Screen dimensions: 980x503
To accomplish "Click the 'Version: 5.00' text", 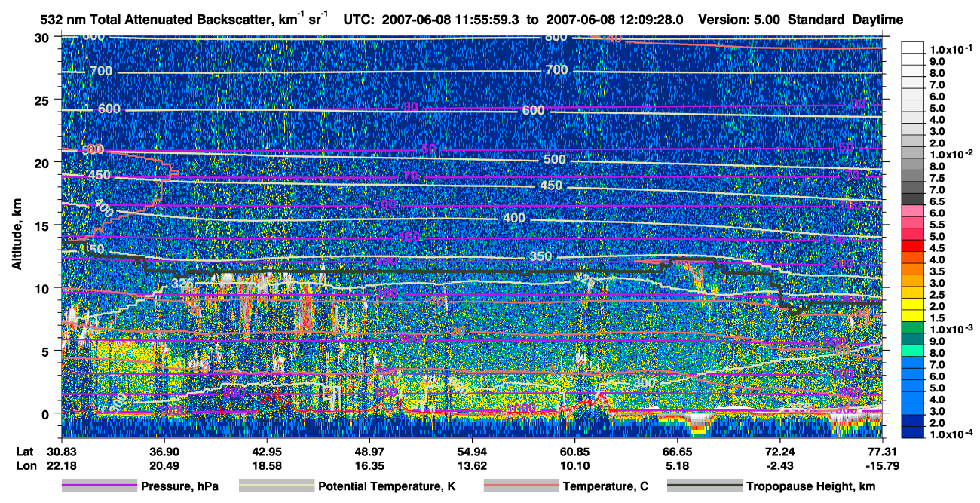I will coord(741,20).
